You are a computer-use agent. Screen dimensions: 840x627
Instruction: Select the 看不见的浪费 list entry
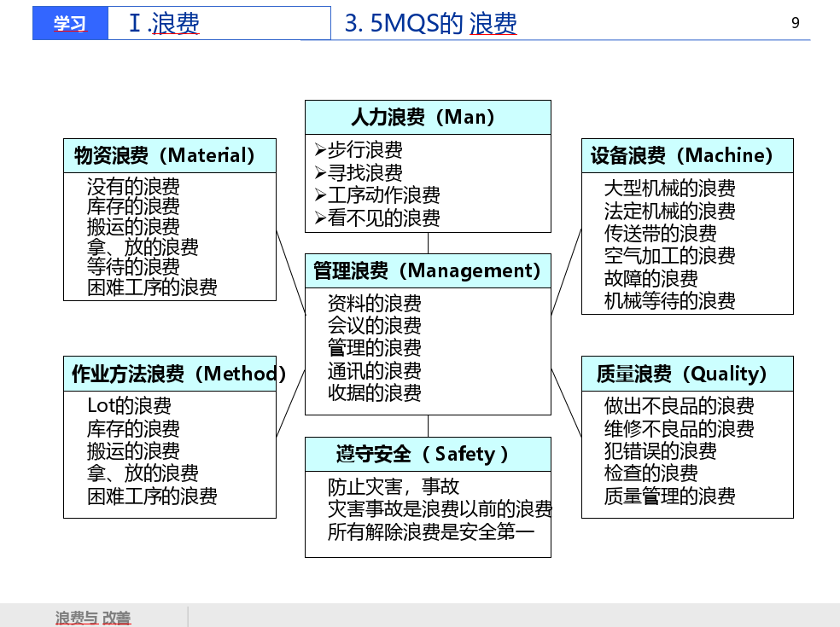[x=382, y=218]
